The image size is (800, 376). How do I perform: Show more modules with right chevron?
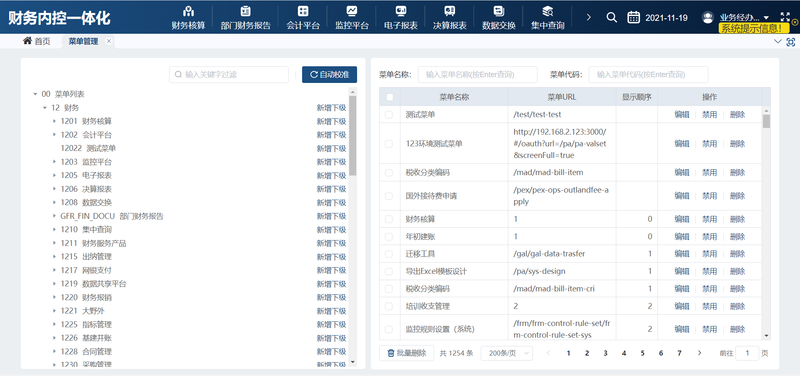[588, 17]
